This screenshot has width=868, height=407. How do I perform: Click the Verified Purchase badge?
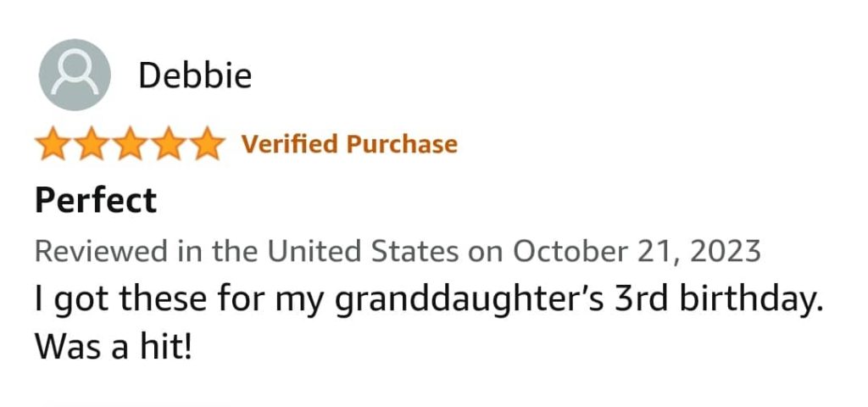pyautogui.click(x=349, y=144)
